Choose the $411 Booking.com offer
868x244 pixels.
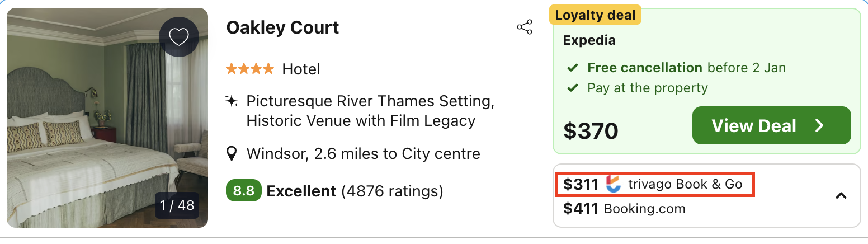(x=624, y=209)
